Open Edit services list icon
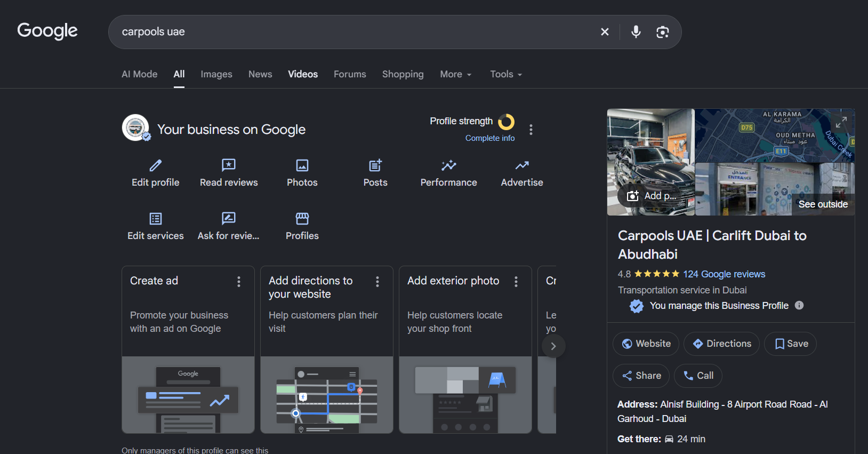 [156, 219]
